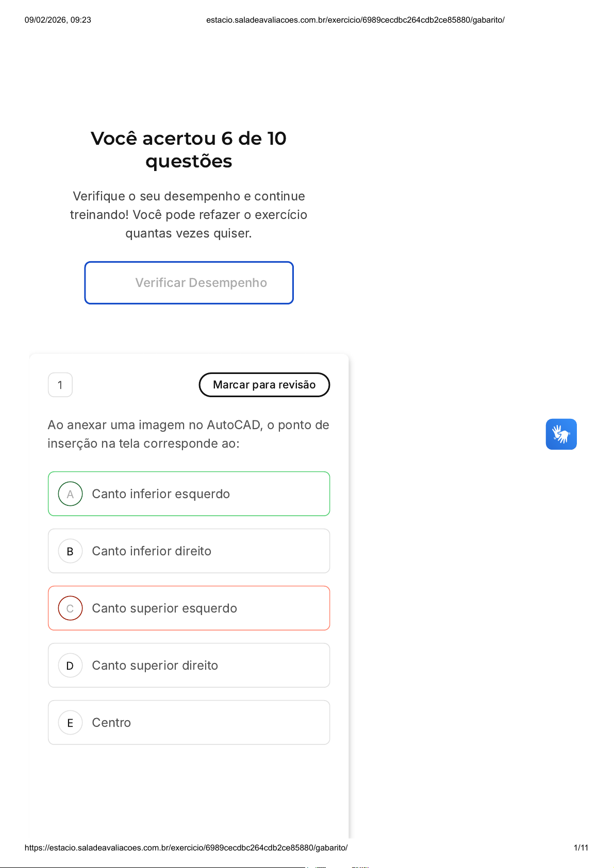Click the Verificar Desempenho button

[x=189, y=283]
